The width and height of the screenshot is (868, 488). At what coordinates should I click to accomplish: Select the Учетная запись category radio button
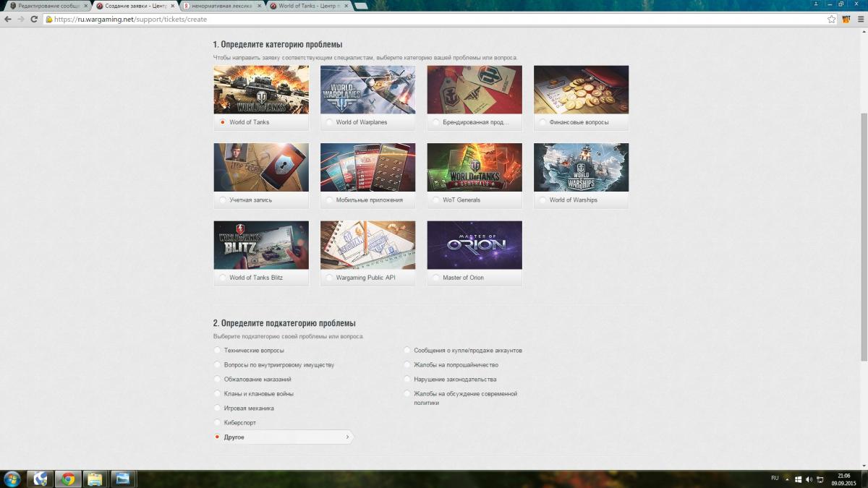tap(223, 200)
